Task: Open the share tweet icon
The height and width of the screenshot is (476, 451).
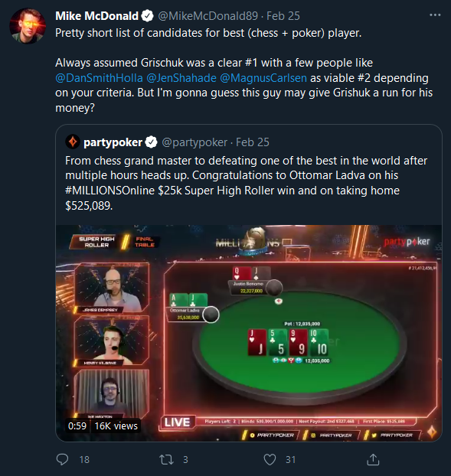Action: (373, 459)
